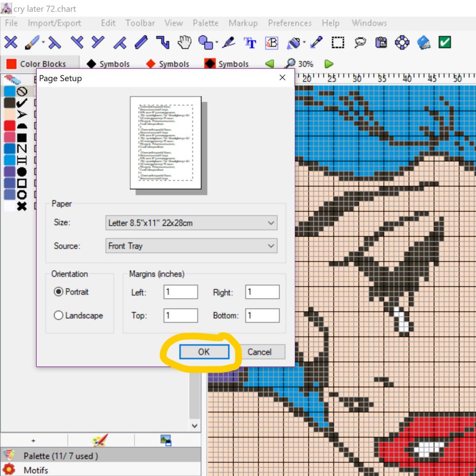Select the shapes tool icon
476x476 pixels.
(205, 42)
